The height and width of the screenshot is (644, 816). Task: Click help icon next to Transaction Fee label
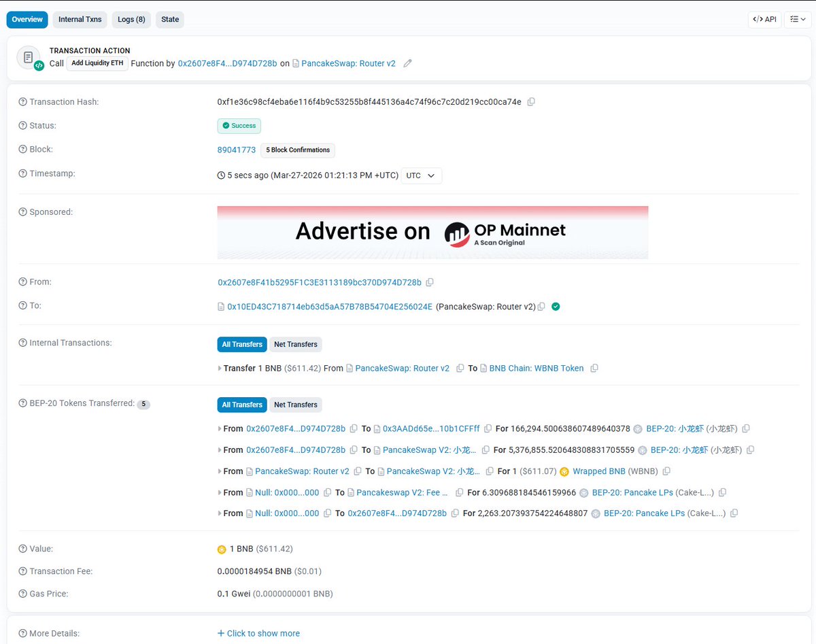[23, 571]
